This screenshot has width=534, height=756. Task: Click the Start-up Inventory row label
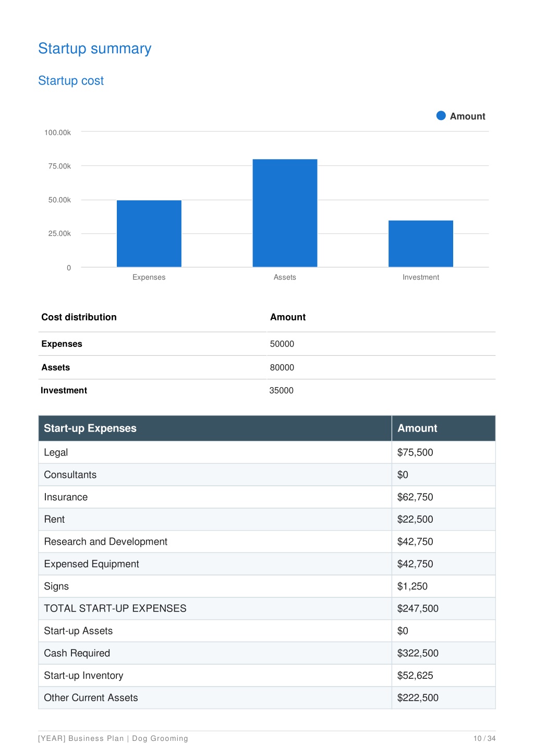point(84,676)
